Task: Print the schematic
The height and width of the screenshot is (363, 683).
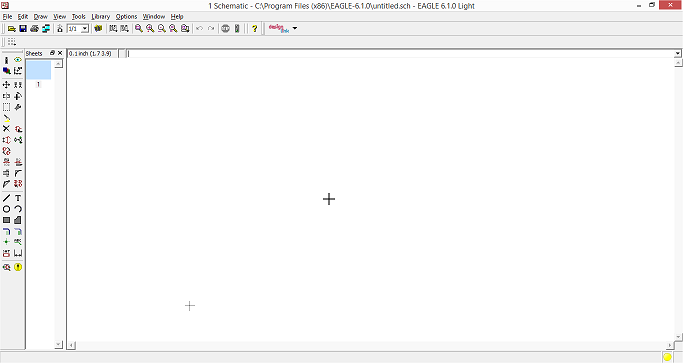Action: (34, 28)
